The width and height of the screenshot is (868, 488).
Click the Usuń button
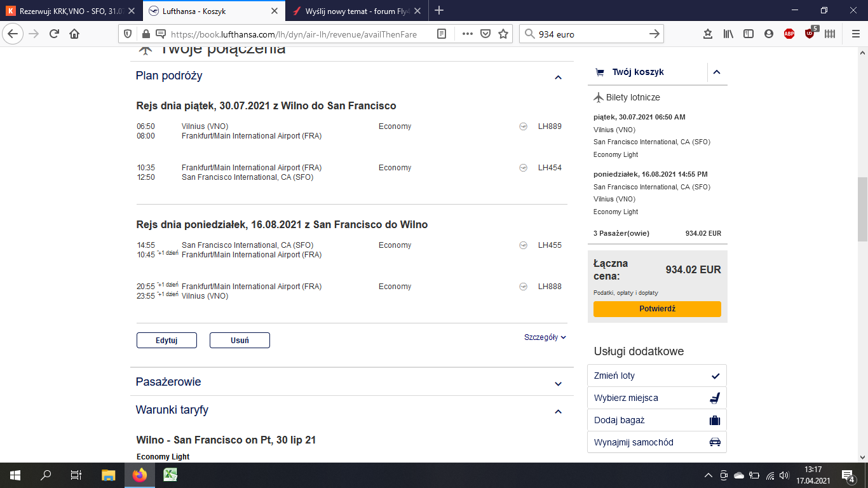pos(240,341)
